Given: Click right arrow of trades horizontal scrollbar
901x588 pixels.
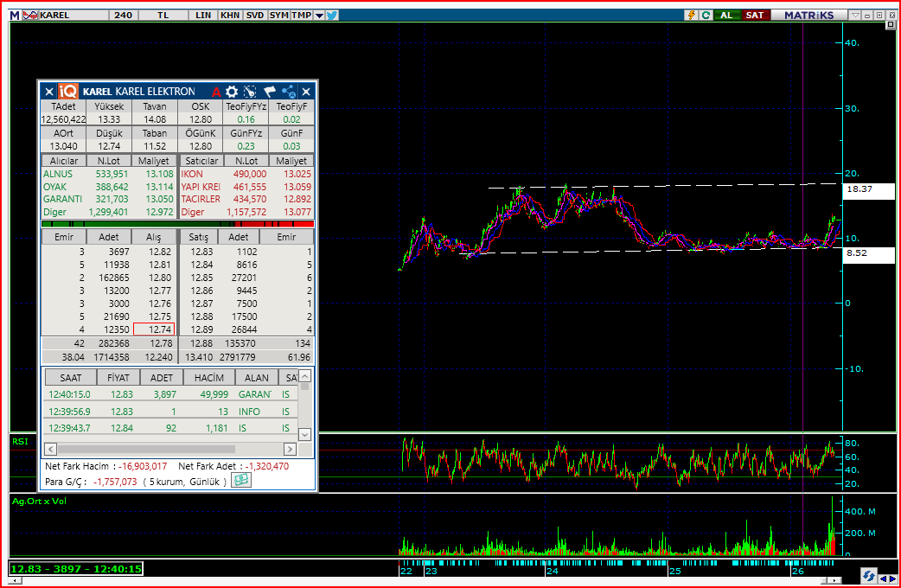Looking at the screenshot, I should tap(290, 449).
